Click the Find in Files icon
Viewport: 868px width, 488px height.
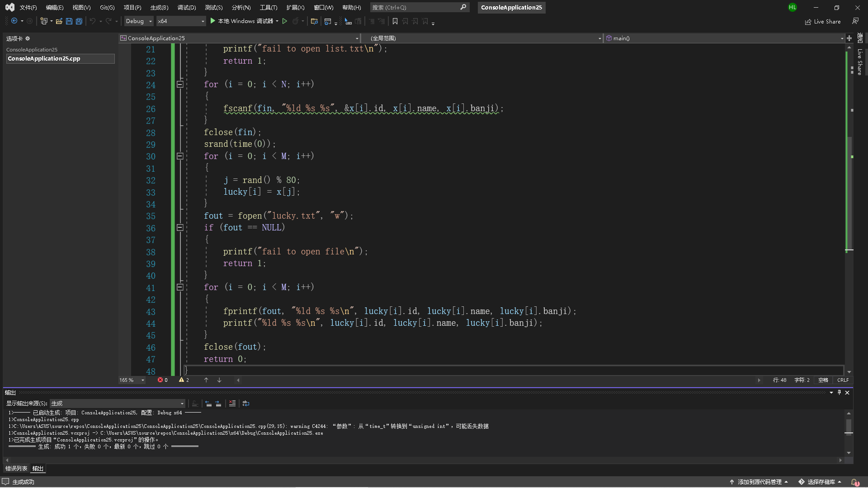[314, 21]
